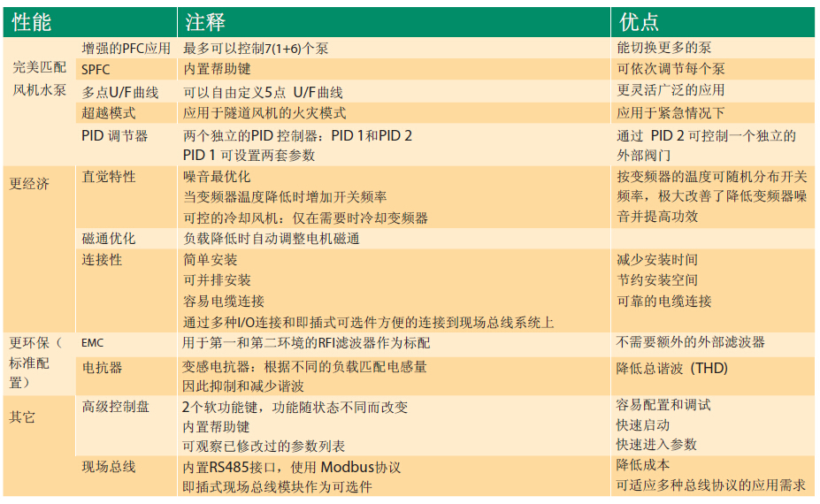This screenshot has height=504, width=820.
Task: Click 应用于隧道风机的火灾模式 text
Action: pyautogui.click(x=264, y=113)
